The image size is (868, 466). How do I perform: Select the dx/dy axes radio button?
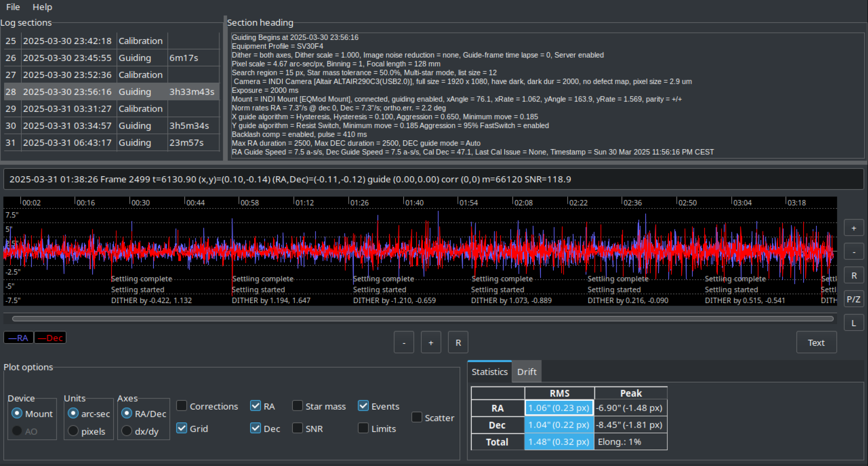[127, 431]
